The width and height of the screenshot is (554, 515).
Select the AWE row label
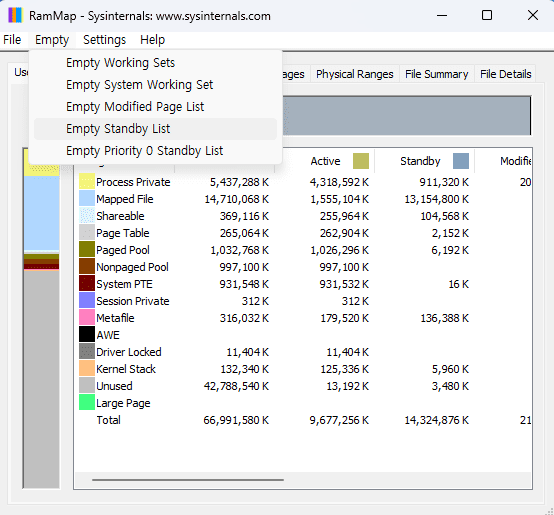pyautogui.click(x=108, y=335)
